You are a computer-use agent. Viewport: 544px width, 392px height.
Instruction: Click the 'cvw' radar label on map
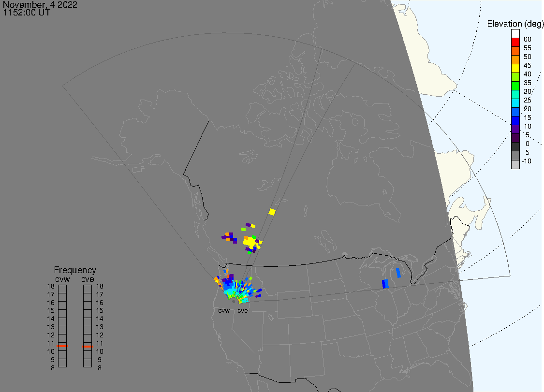click(x=224, y=310)
